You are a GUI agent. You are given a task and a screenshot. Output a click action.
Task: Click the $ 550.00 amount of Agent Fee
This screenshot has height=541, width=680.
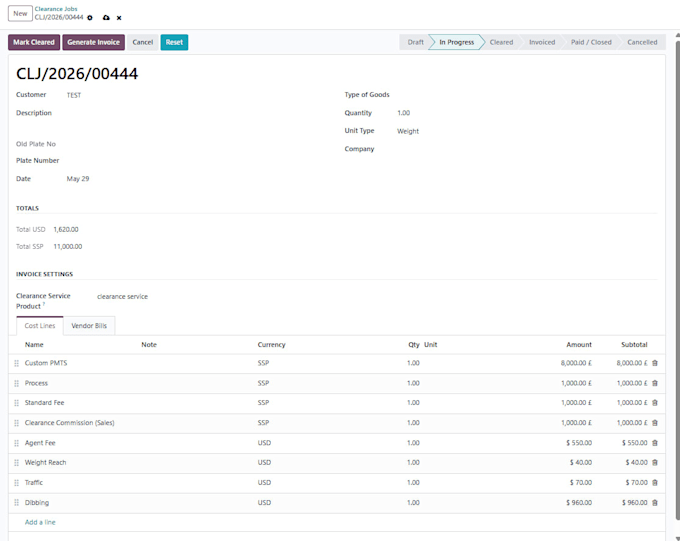point(579,443)
